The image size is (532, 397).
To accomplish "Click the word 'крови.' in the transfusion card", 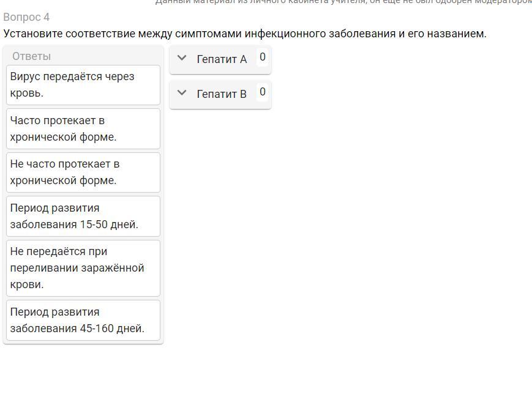I will point(27,284).
